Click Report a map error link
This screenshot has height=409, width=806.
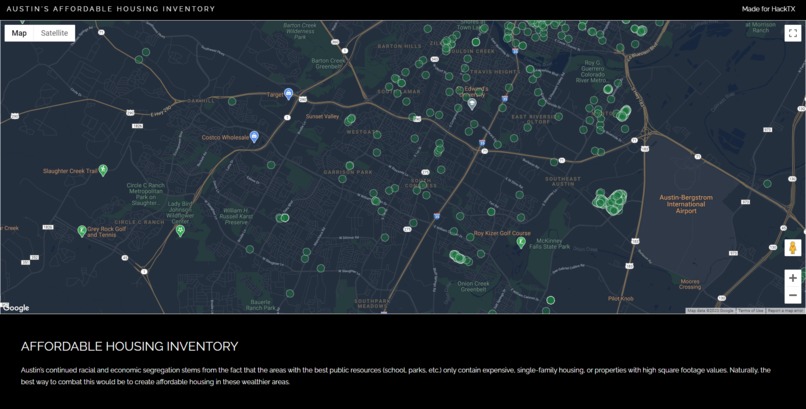[x=785, y=311]
